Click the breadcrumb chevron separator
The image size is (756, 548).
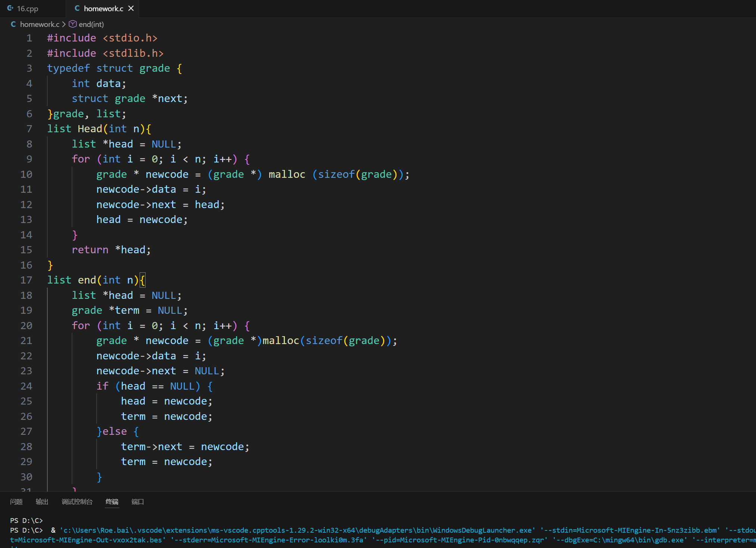point(64,24)
